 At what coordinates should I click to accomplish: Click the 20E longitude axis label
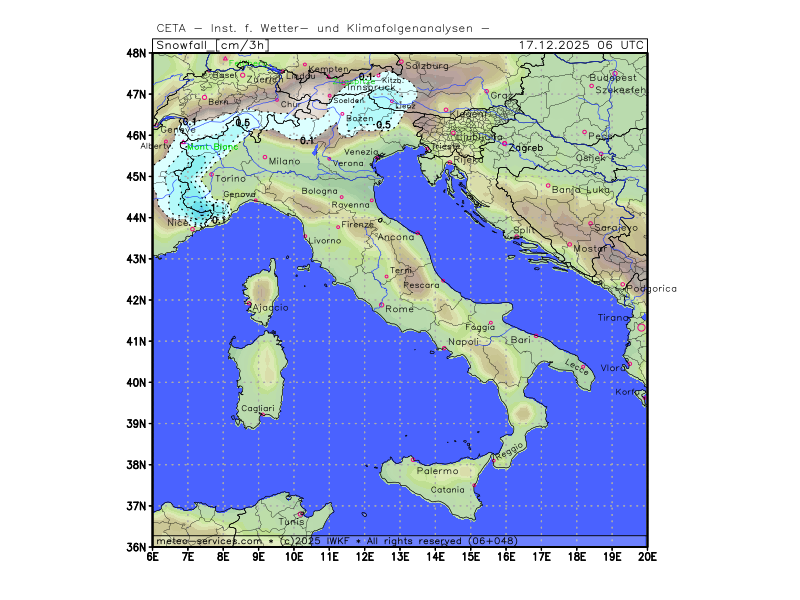pos(646,556)
